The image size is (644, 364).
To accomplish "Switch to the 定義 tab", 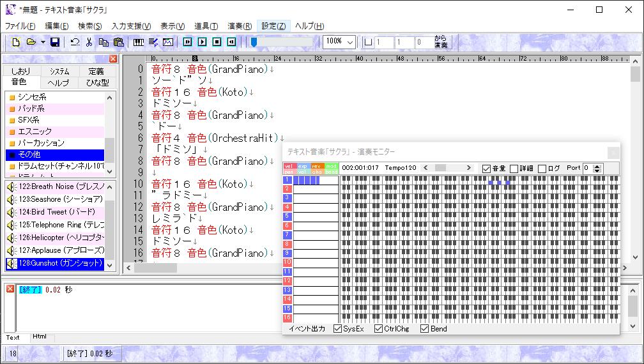I will 96,71.
